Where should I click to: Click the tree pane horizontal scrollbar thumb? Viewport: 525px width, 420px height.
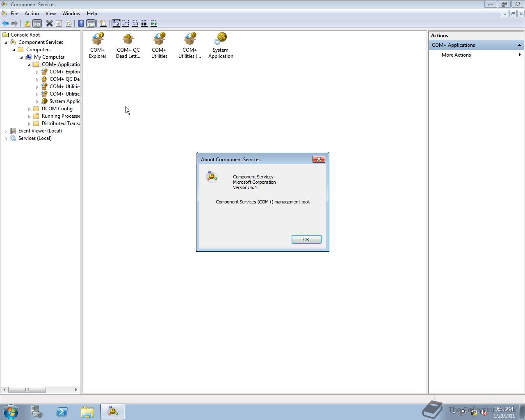click(27, 390)
